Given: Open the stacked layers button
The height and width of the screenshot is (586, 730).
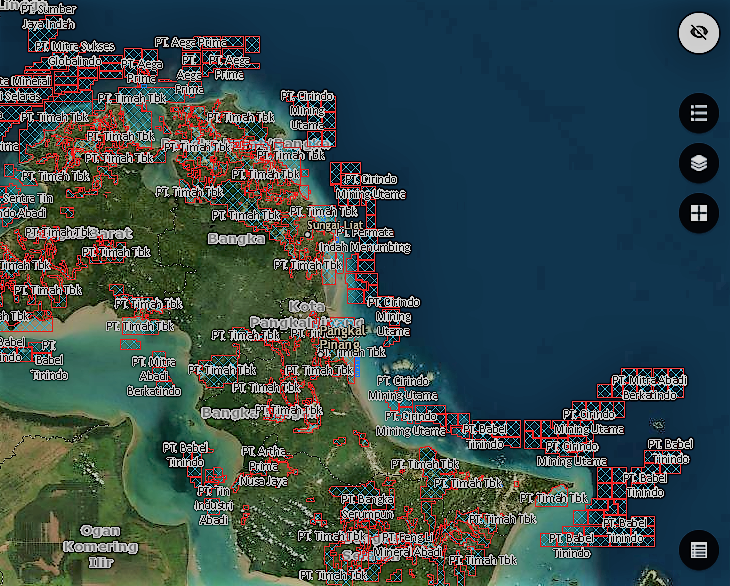Looking at the screenshot, I should pos(699,163).
